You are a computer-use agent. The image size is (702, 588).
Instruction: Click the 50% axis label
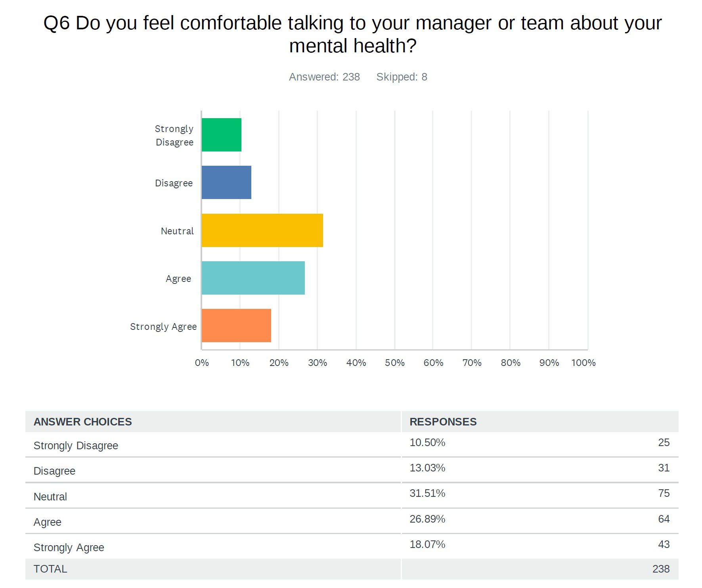tap(394, 363)
